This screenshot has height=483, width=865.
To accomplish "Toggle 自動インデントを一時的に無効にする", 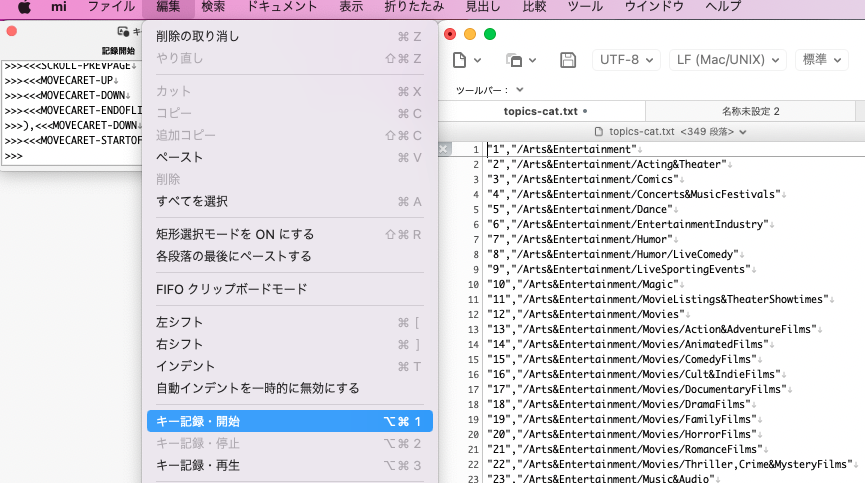I will coord(257,388).
